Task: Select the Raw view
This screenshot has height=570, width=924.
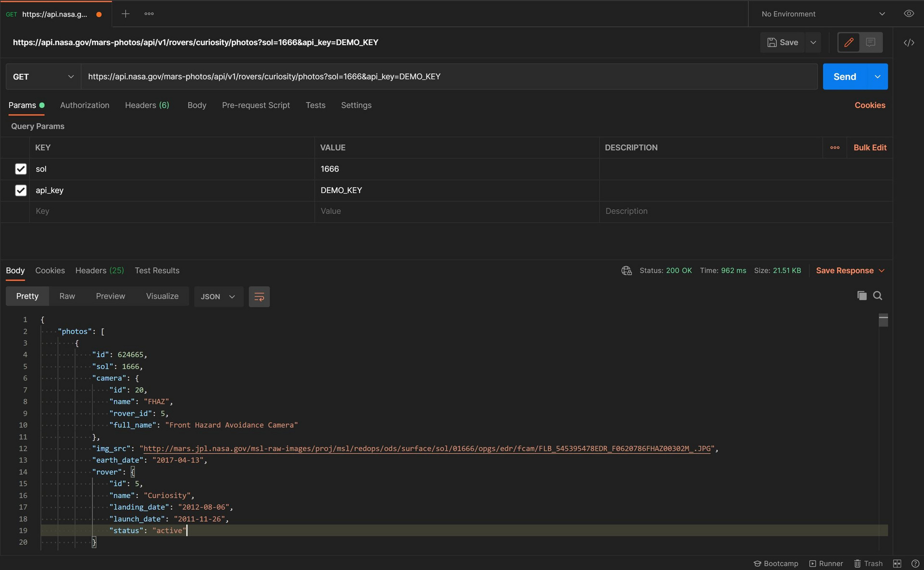Action: [x=67, y=296]
